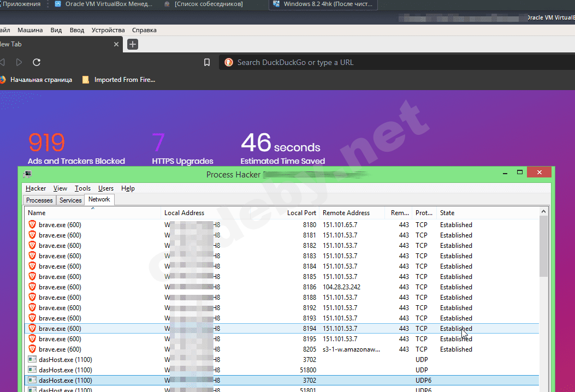The height and width of the screenshot is (392, 575).
Task: Sort connections by State column header
Action: point(447,213)
